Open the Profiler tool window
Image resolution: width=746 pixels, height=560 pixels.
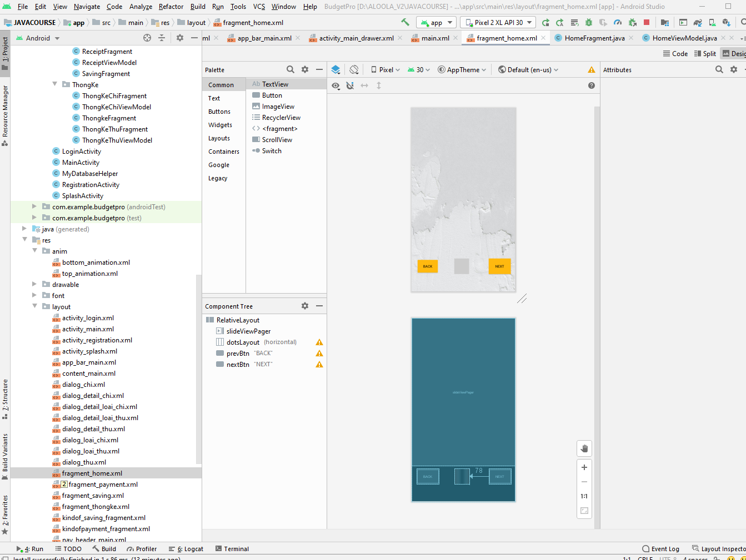pos(142,549)
